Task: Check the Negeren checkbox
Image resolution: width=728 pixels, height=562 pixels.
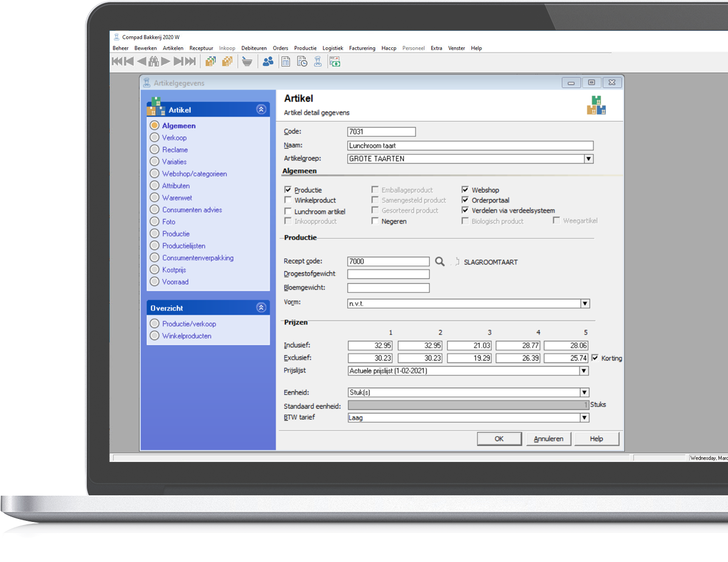Action: coord(376,221)
